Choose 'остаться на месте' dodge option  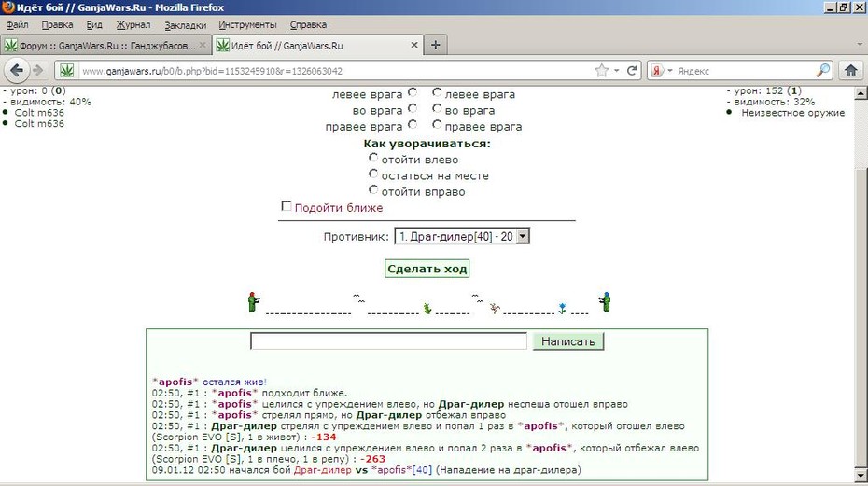(x=373, y=174)
